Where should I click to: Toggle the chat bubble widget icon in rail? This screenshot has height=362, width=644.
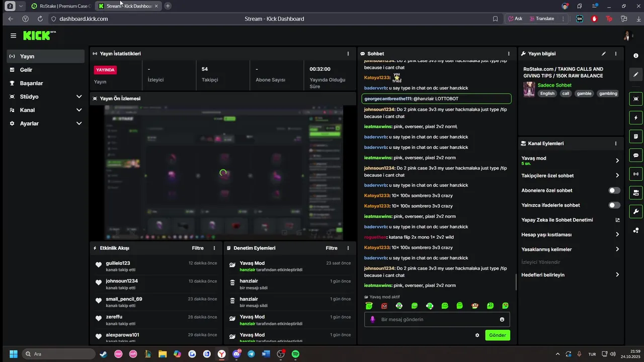[x=636, y=155]
